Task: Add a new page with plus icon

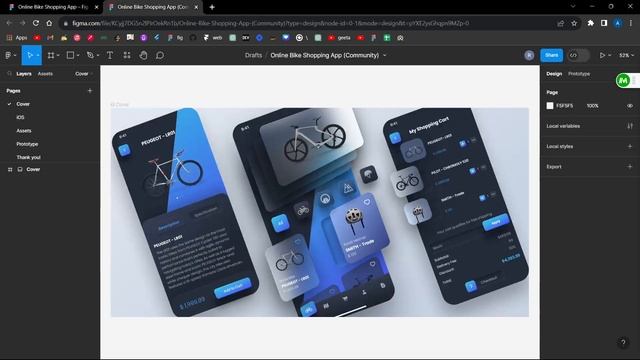Action: (90, 91)
